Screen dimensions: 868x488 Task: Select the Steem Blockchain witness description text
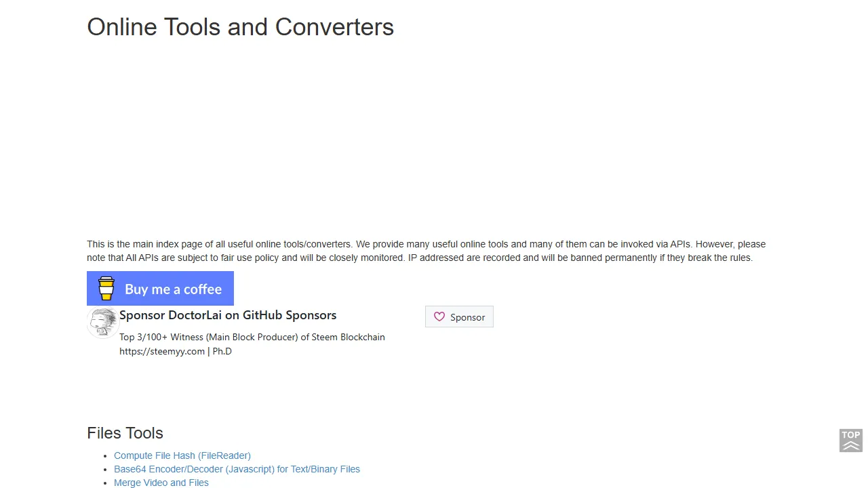[252, 337]
